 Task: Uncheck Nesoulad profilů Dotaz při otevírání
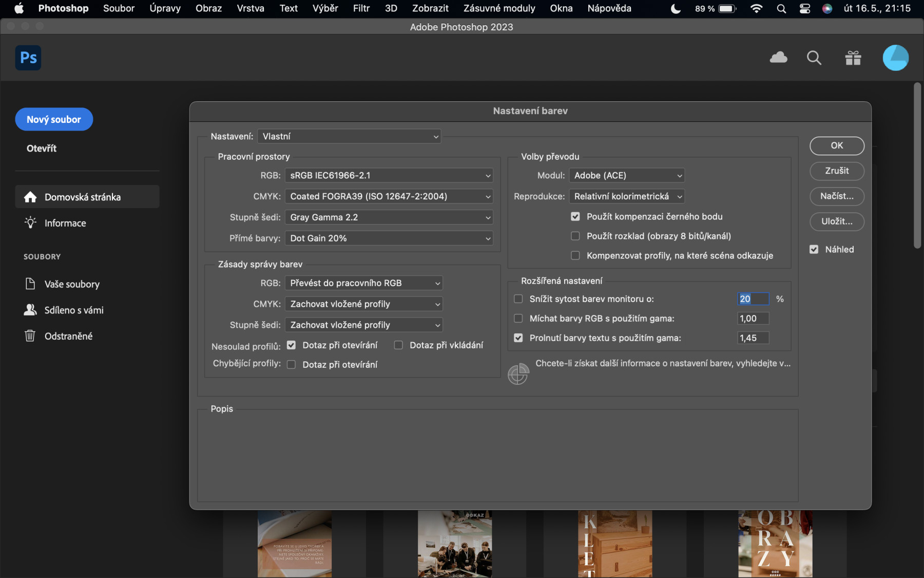point(291,345)
